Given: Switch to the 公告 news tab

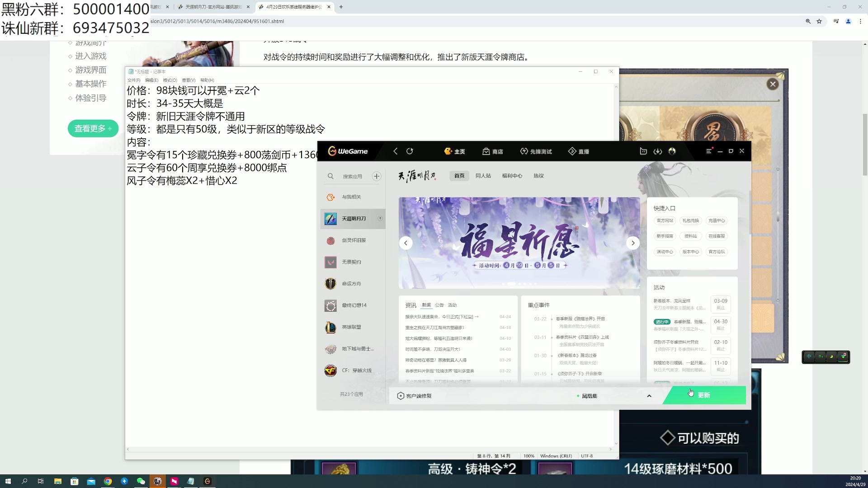Looking at the screenshot, I should [x=439, y=305].
